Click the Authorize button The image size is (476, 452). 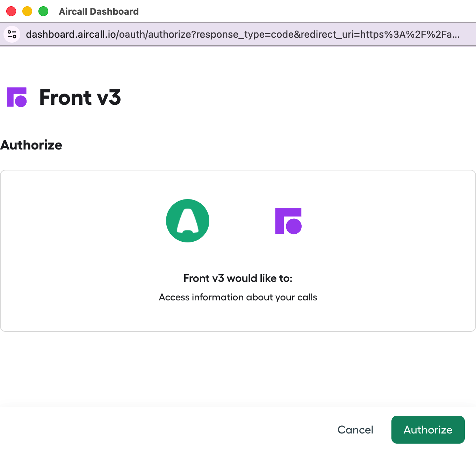pyautogui.click(x=428, y=430)
